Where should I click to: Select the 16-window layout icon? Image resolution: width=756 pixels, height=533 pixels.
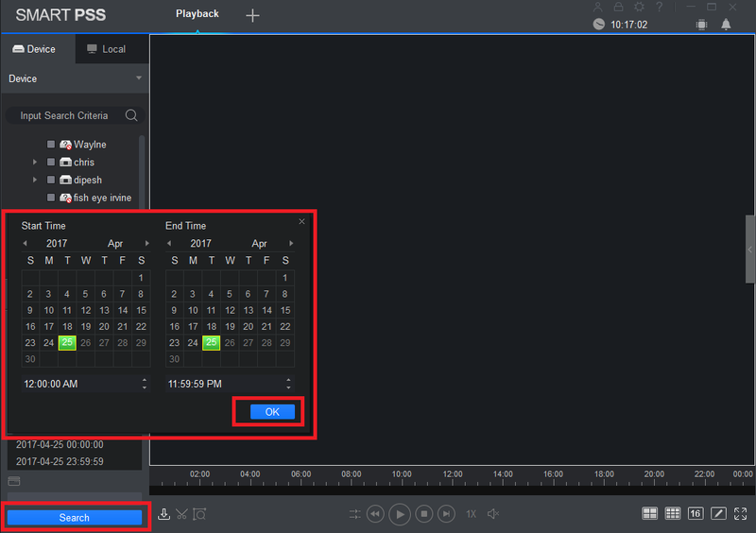click(x=696, y=514)
